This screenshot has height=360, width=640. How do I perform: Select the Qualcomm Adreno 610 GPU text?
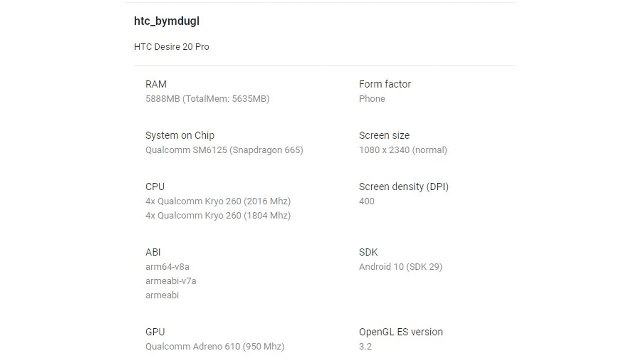coord(215,347)
